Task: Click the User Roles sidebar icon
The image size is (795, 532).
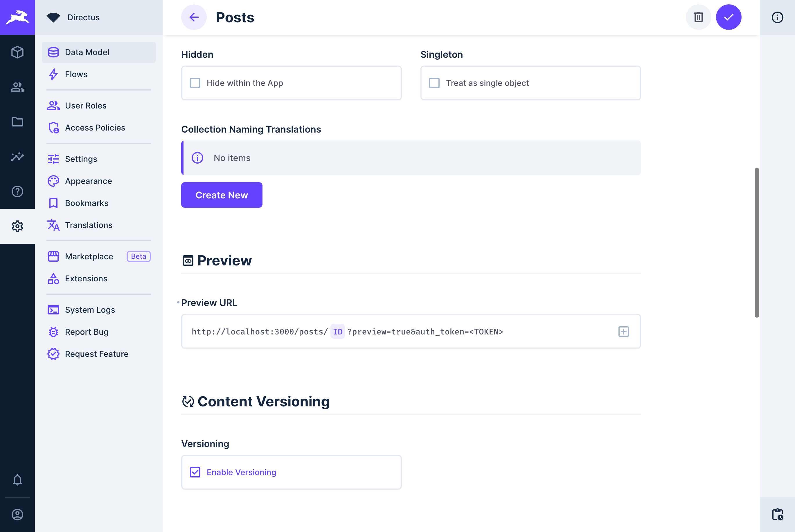Action: (53, 105)
